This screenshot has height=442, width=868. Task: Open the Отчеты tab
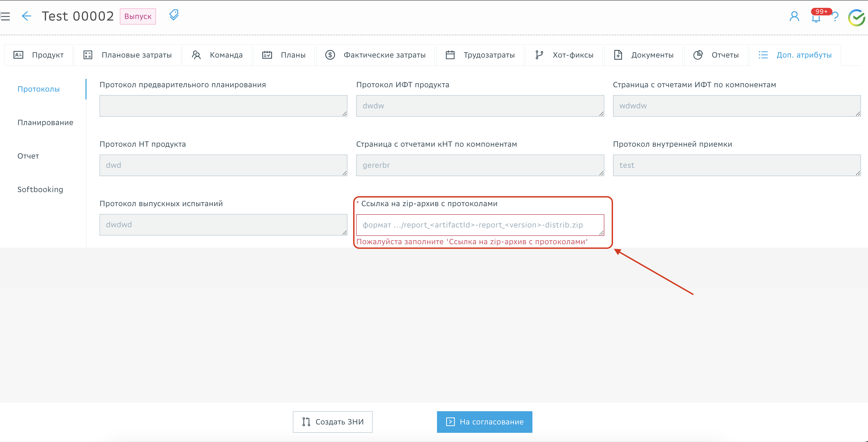click(716, 55)
